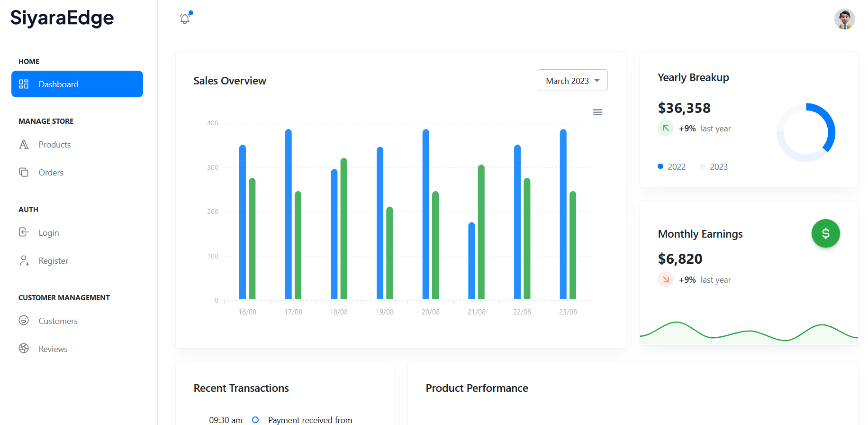The height and width of the screenshot is (425, 868).
Task: Click the blue bar for 20/08
Action: click(425, 213)
